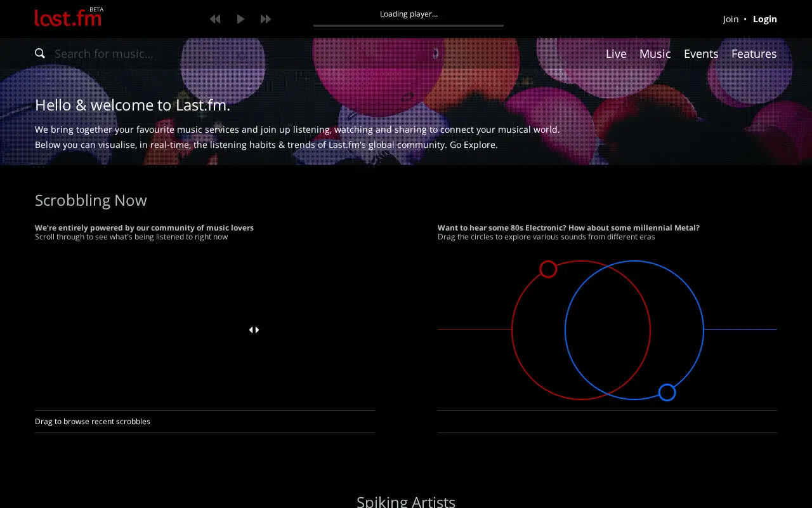The height and width of the screenshot is (508, 812).
Task: Click the scrobbles left-right drag arrows
Action: [x=254, y=330]
